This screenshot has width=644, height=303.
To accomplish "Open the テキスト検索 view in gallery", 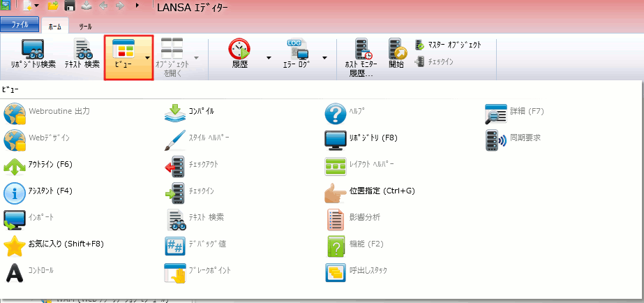I will coord(194,219).
